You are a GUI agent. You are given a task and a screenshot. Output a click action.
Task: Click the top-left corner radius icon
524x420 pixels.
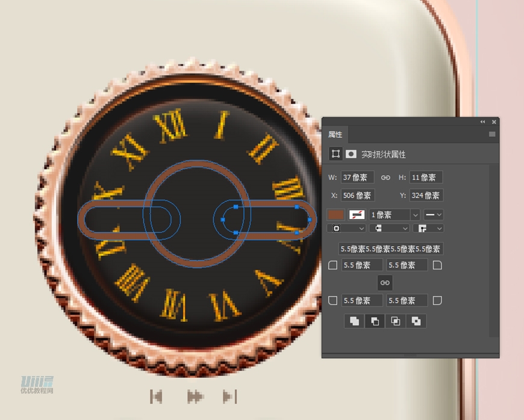[x=332, y=265]
